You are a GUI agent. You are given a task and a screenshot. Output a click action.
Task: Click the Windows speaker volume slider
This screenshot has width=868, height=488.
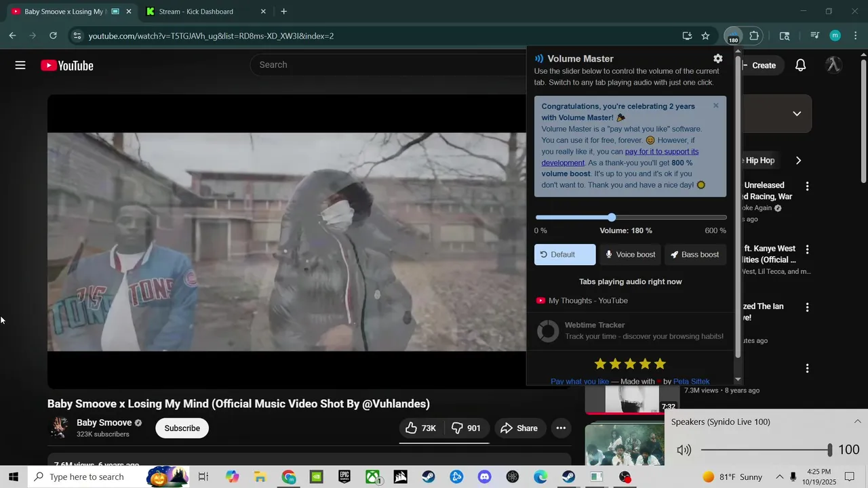click(766, 450)
